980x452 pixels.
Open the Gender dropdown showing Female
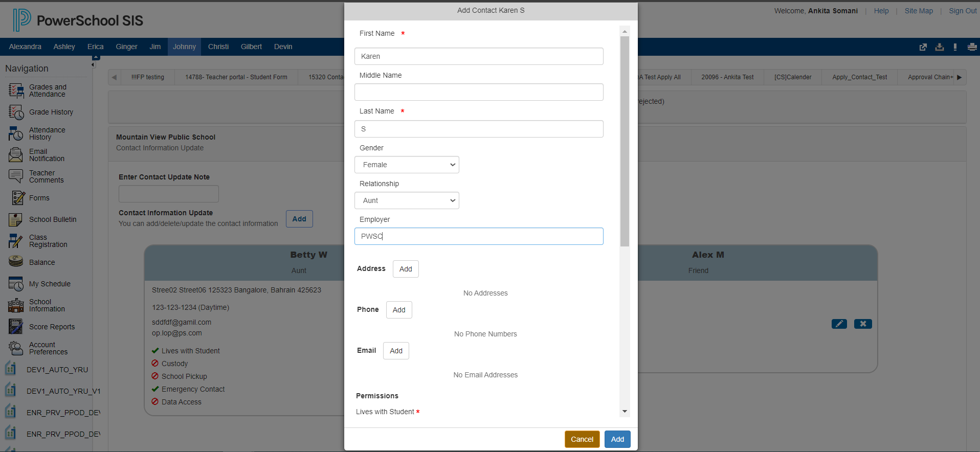(407, 165)
